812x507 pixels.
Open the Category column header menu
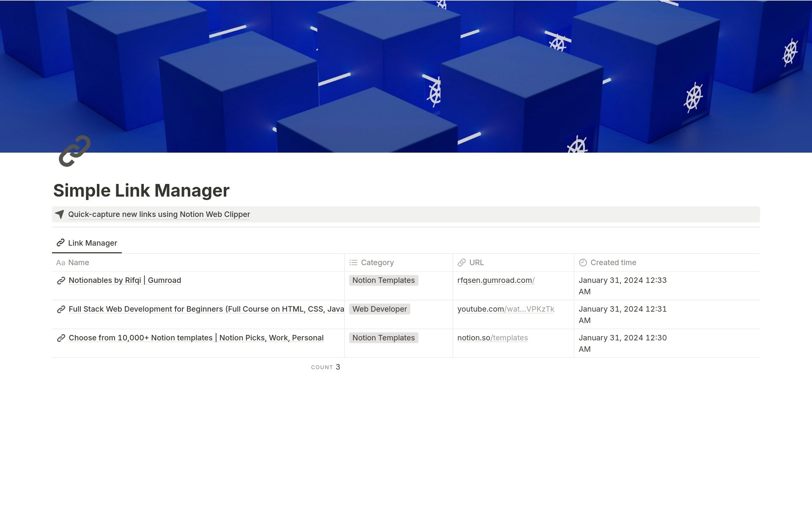click(x=377, y=262)
